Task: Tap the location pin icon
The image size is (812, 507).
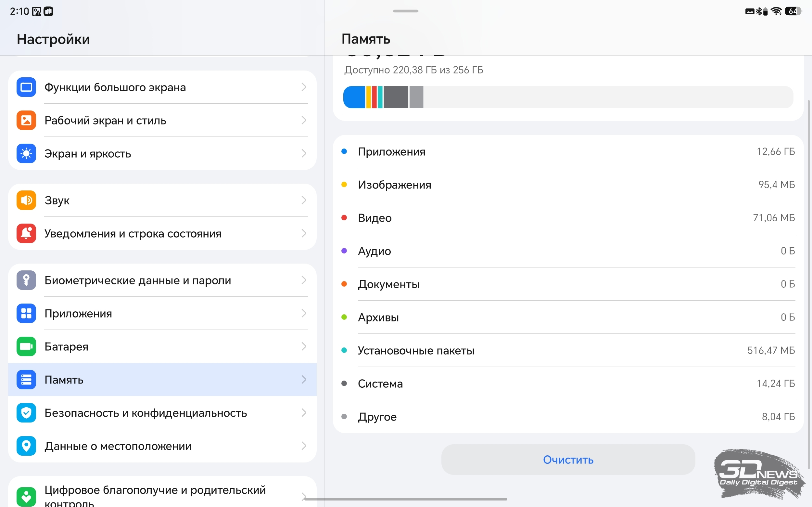Action: [26, 446]
